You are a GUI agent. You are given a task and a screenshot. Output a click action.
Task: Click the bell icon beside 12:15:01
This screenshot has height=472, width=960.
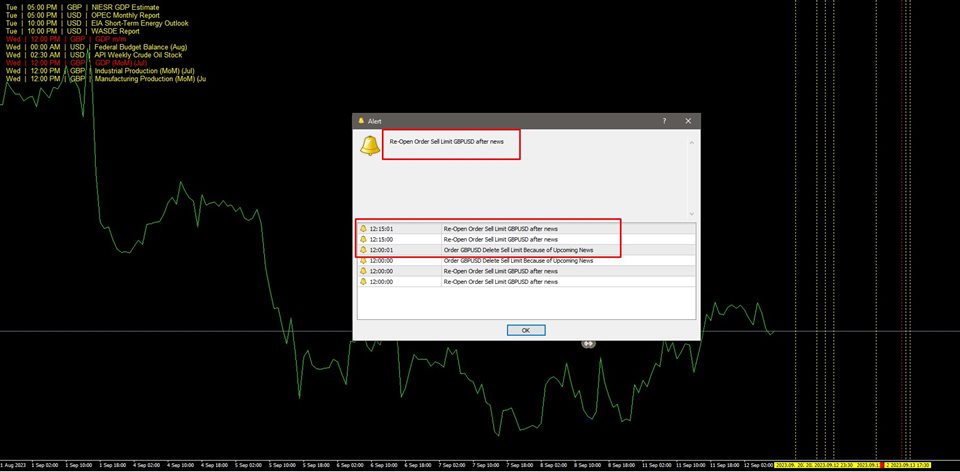364,229
